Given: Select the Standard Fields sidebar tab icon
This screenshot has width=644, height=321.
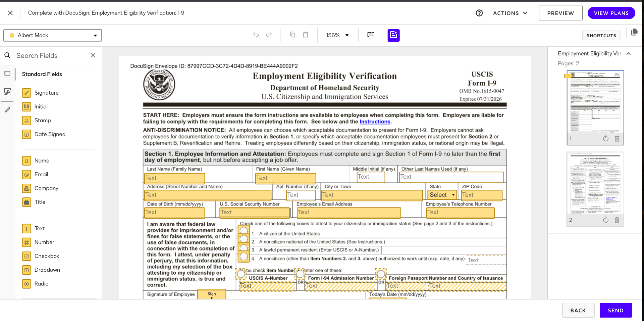Looking at the screenshot, I should (7, 74).
